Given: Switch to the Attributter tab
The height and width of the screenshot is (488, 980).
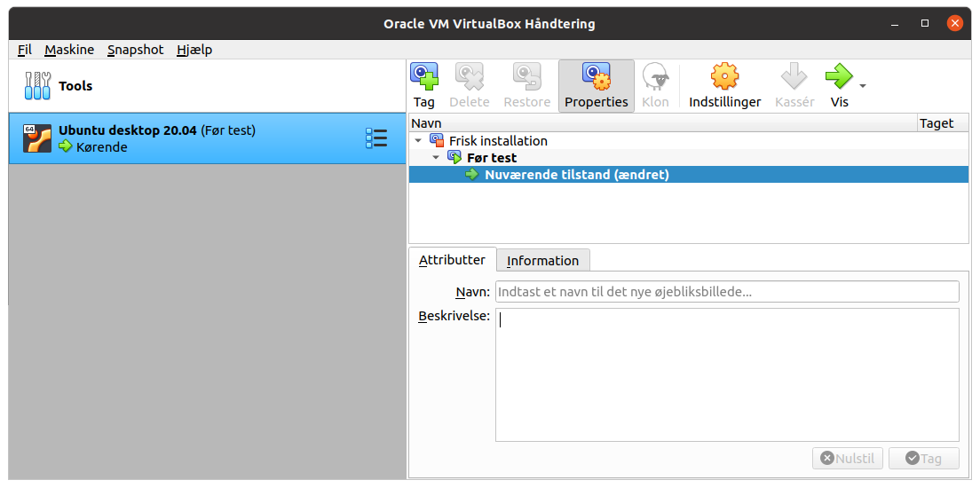Looking at the screenshot, I should tap(452, 260).
